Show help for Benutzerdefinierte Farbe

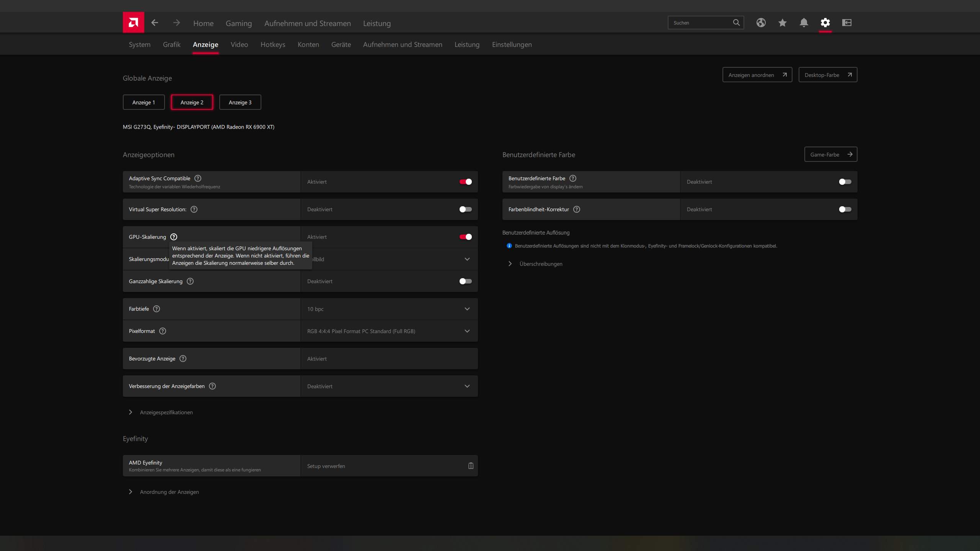coord(573,178)
